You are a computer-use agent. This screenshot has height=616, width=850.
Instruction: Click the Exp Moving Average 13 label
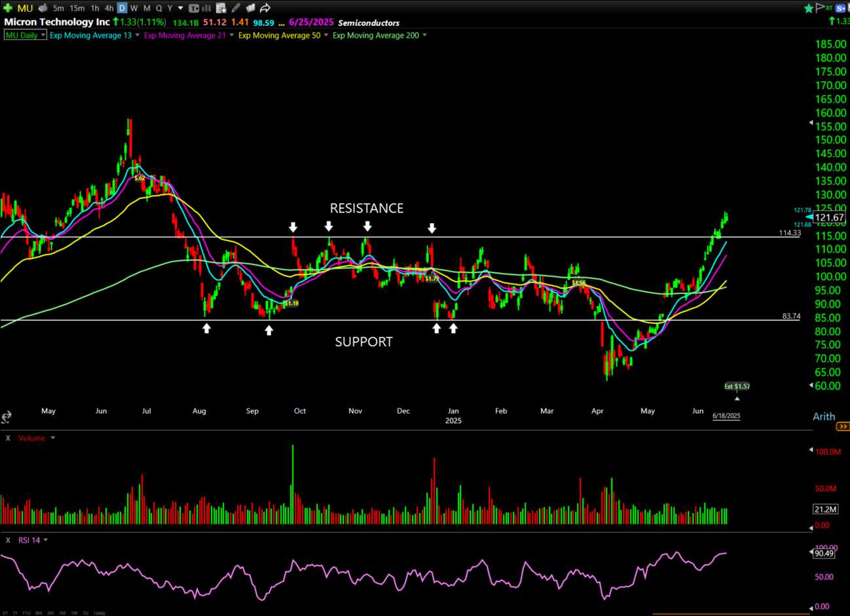[90, 35]
